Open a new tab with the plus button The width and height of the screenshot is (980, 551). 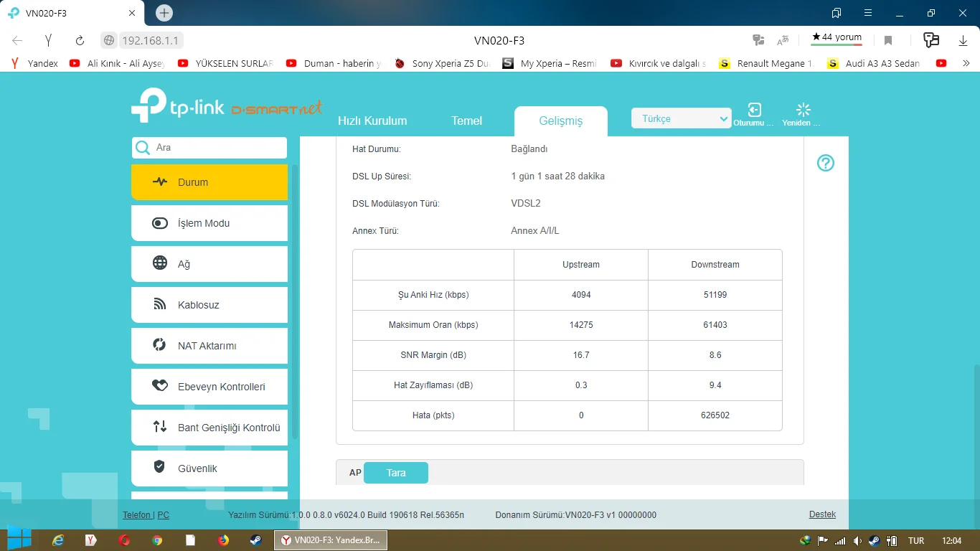tap(164, 13)
